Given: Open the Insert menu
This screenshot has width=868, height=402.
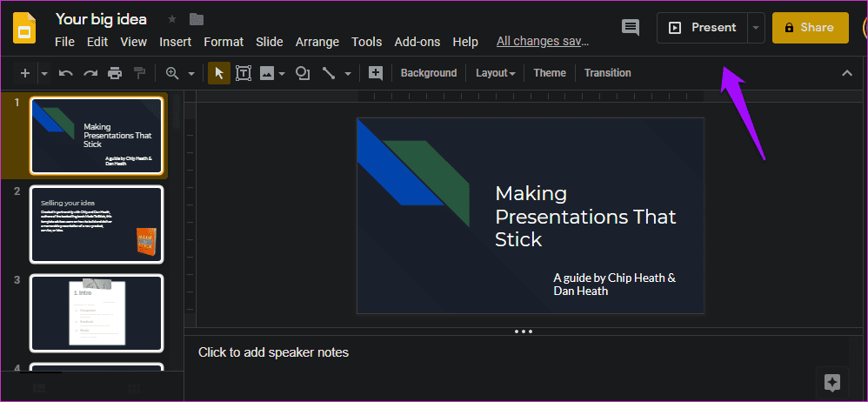Looking at the screenshot, I should point(176,42).
